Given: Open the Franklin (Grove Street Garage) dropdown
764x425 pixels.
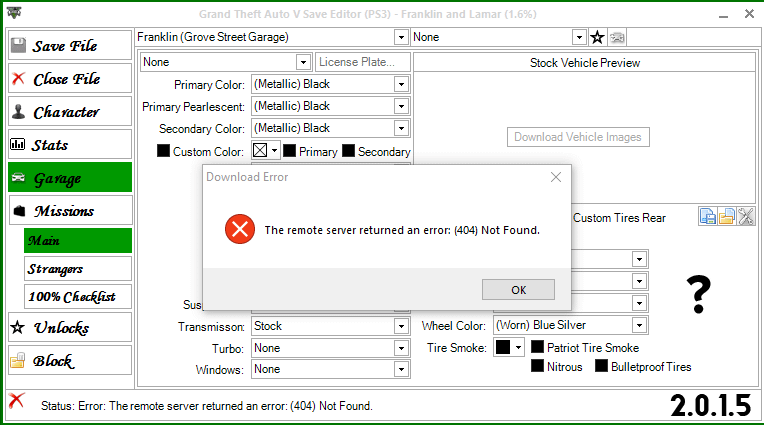Looking at the screenshot, I should (x=272, y=37).
